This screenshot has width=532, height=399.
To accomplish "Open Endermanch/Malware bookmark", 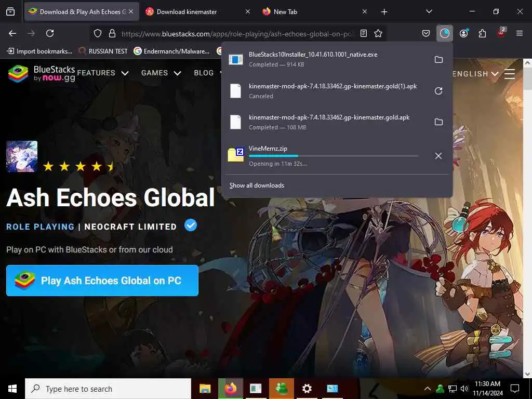I will click(171, 51).
